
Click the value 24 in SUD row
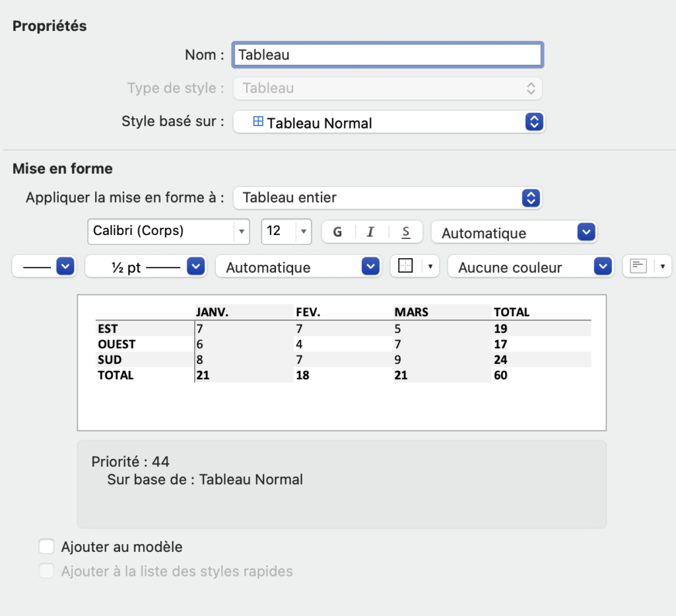500,360
